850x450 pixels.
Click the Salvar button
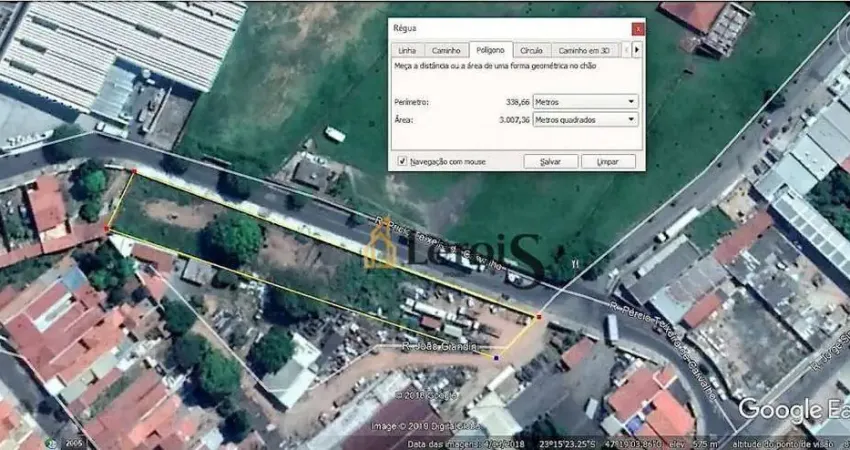[x=551, y=162]
